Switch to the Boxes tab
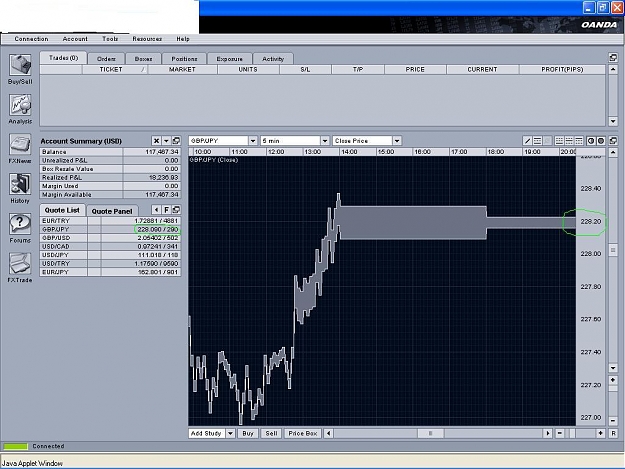625x469 pixels. click(143, 59)
